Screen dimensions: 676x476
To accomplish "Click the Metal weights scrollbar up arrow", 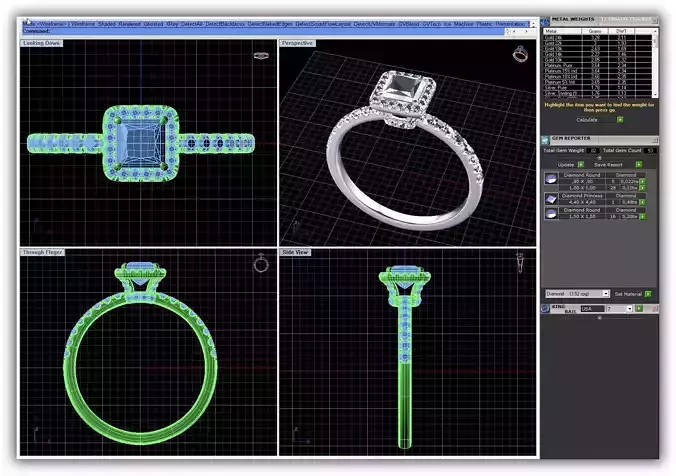I will coord(655,31).
